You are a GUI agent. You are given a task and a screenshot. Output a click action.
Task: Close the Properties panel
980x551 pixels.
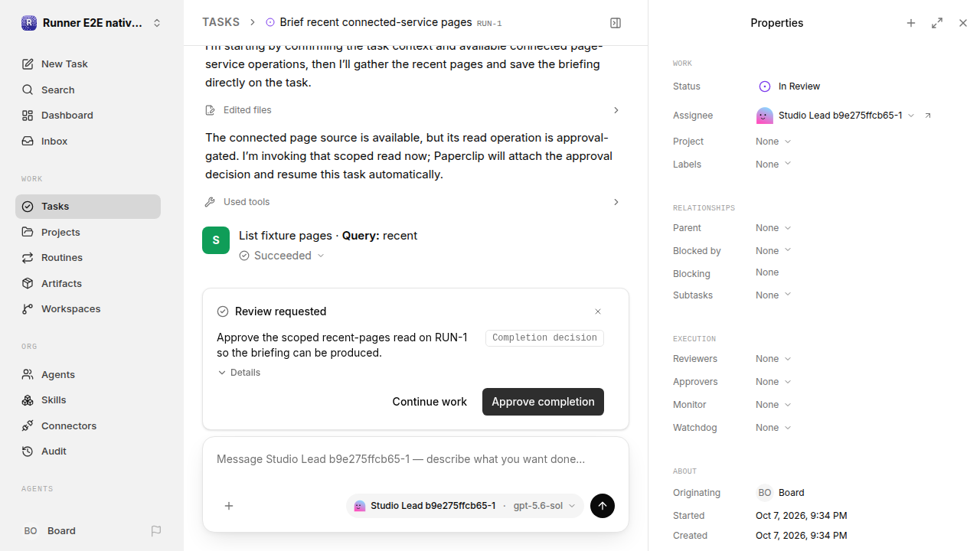point(963,23)
